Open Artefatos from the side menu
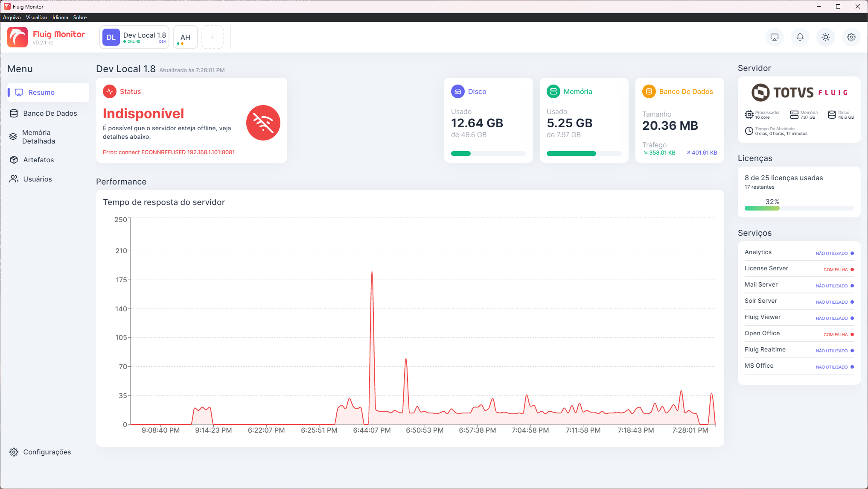The height and width of the screenshot is (489, 868). [x=38, y=160]
